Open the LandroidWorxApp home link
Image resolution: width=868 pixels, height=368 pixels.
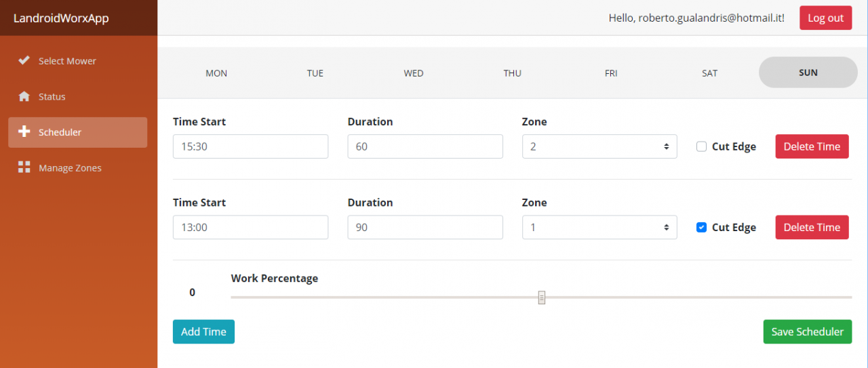coord(61,18)
